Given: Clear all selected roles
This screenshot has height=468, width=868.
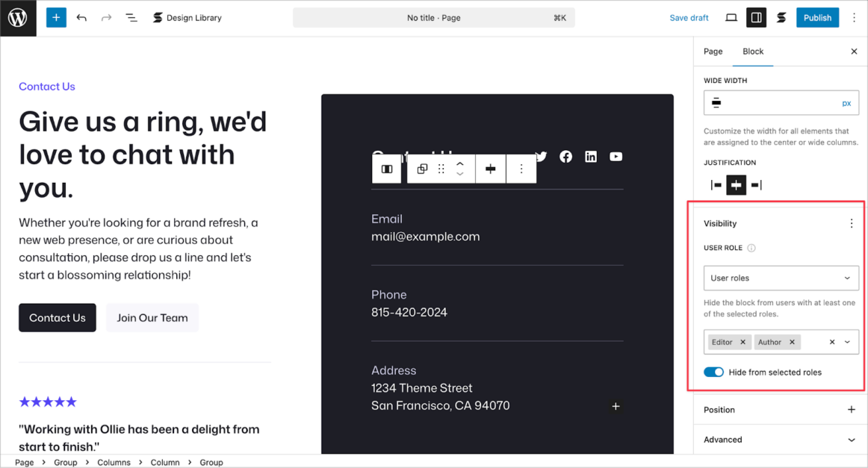Looking at the screenshot, I should point(832,342).
